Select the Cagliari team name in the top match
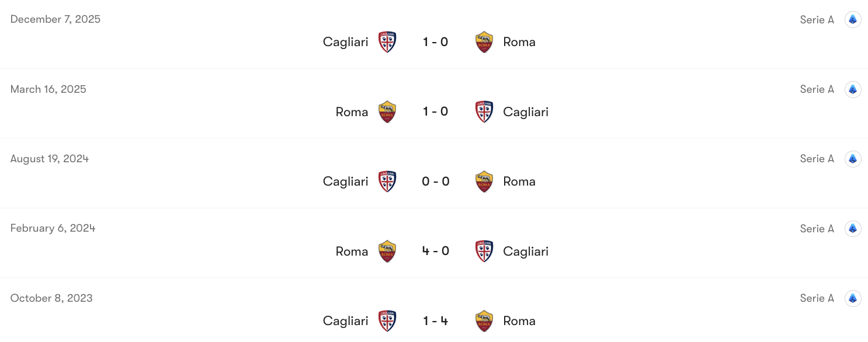Viewport: 868px width, 342px height. pos(345,42)
